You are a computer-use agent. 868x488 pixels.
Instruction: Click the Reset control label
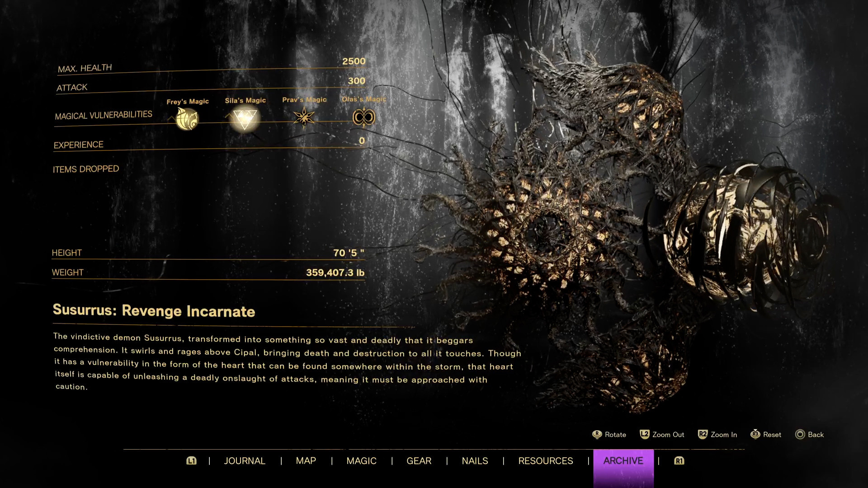click(x=772, y=435)
